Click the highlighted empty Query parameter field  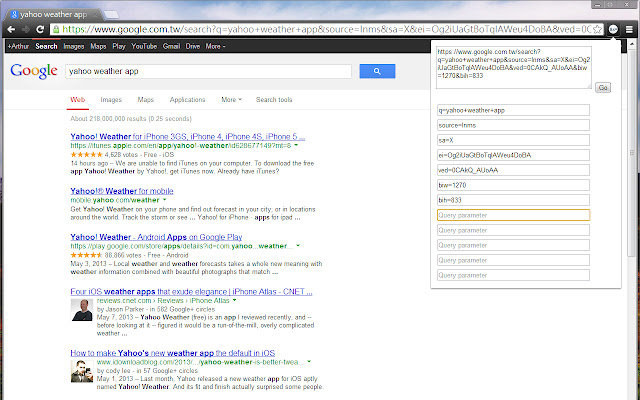pyautogui.click(x=513, y=215)
